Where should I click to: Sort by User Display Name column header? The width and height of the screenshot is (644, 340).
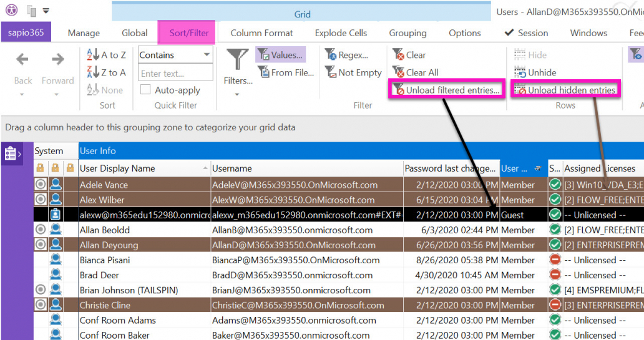(x=144, y=168)
